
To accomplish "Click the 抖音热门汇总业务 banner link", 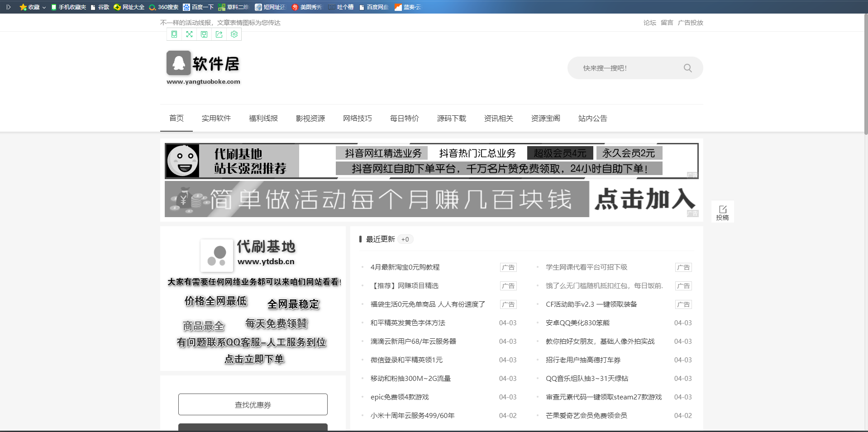I will point(477,153).
